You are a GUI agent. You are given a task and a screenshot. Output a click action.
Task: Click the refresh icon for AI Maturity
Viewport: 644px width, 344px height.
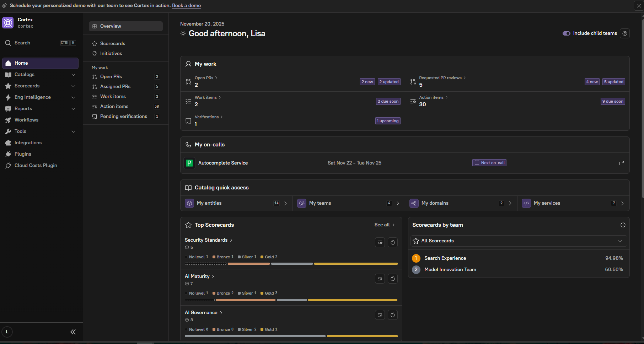click(393, 279)
